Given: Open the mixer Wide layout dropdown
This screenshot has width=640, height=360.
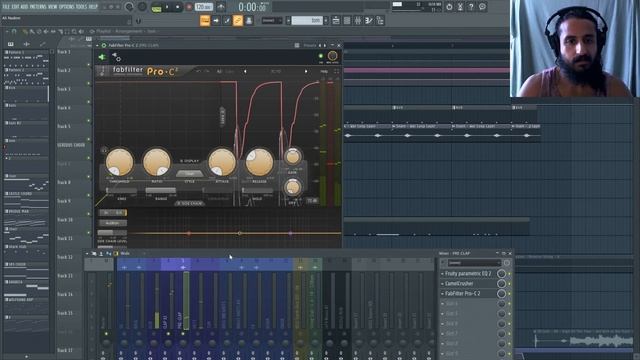Looking at the screenshot, I should 125,253.
